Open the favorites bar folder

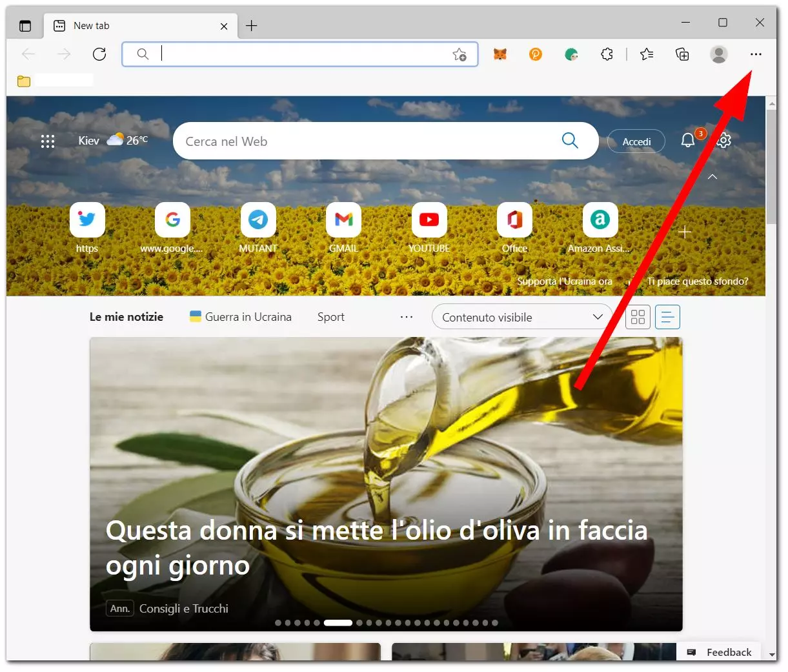24,81
